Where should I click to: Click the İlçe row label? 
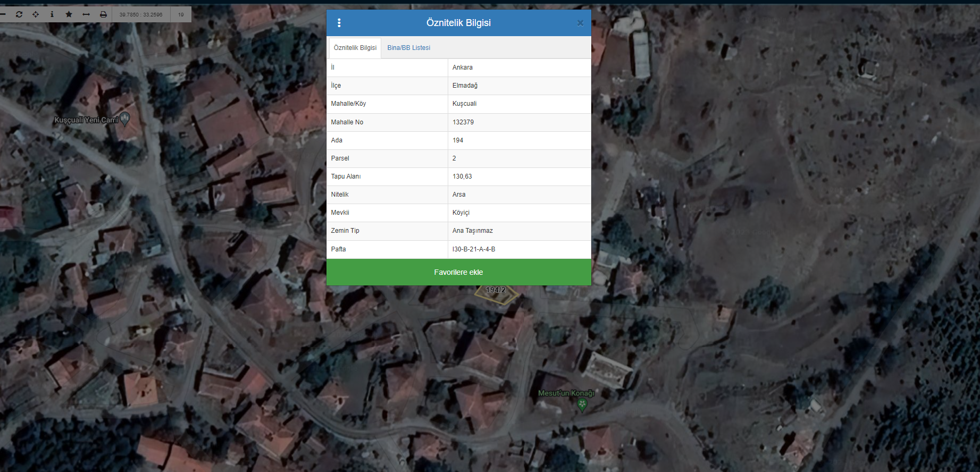[336, 86]
